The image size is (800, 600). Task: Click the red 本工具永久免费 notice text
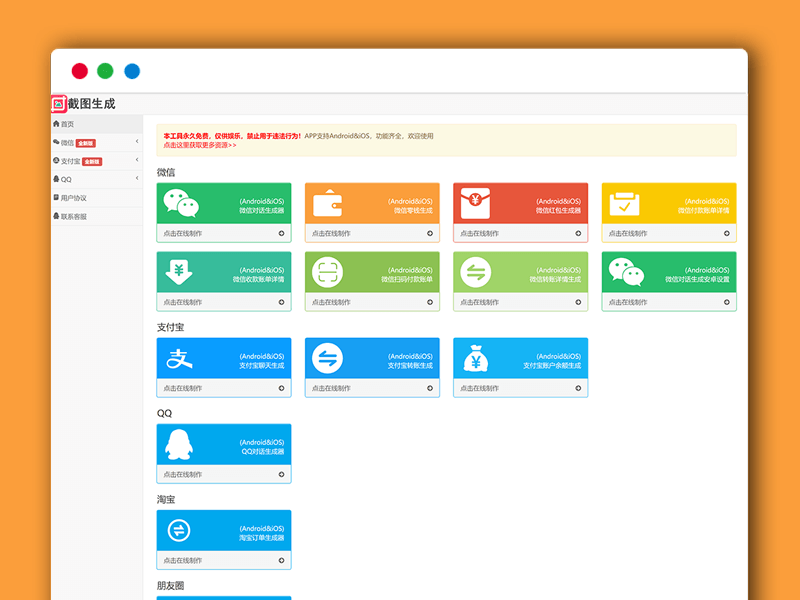[x=233, y=136]
